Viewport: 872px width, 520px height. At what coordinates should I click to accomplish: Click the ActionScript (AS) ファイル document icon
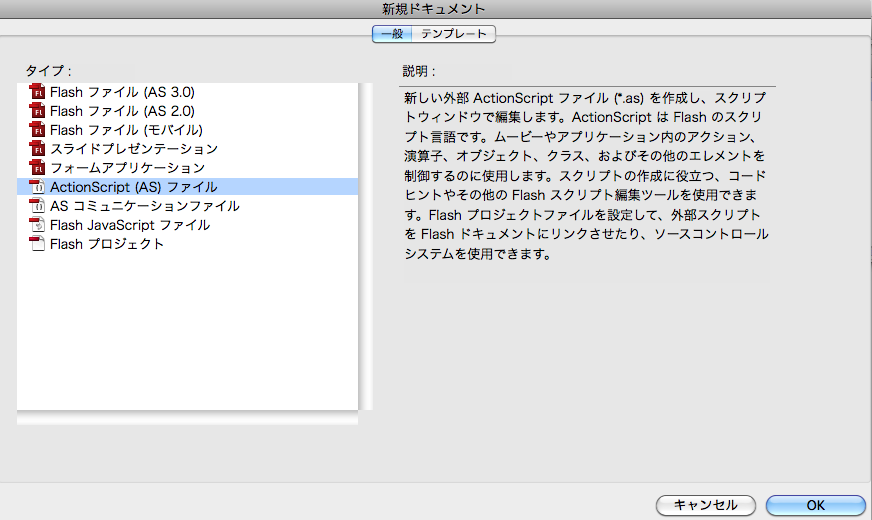tap(37, 187)
